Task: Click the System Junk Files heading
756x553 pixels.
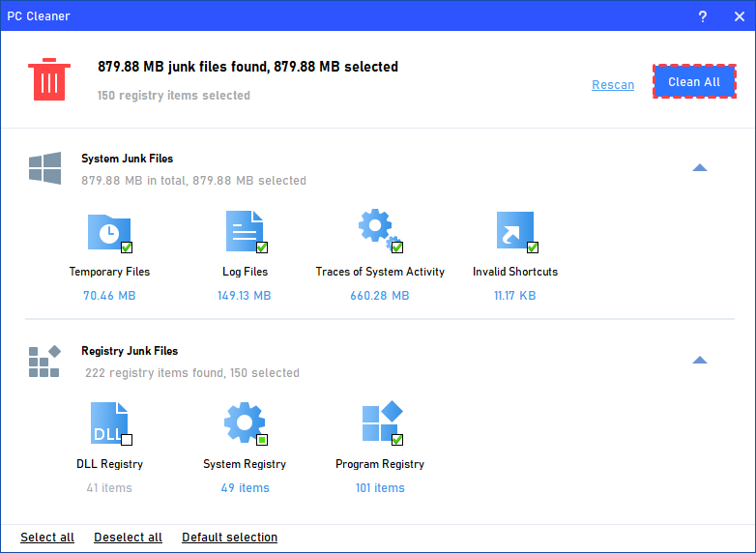Action: pos(128,159)
